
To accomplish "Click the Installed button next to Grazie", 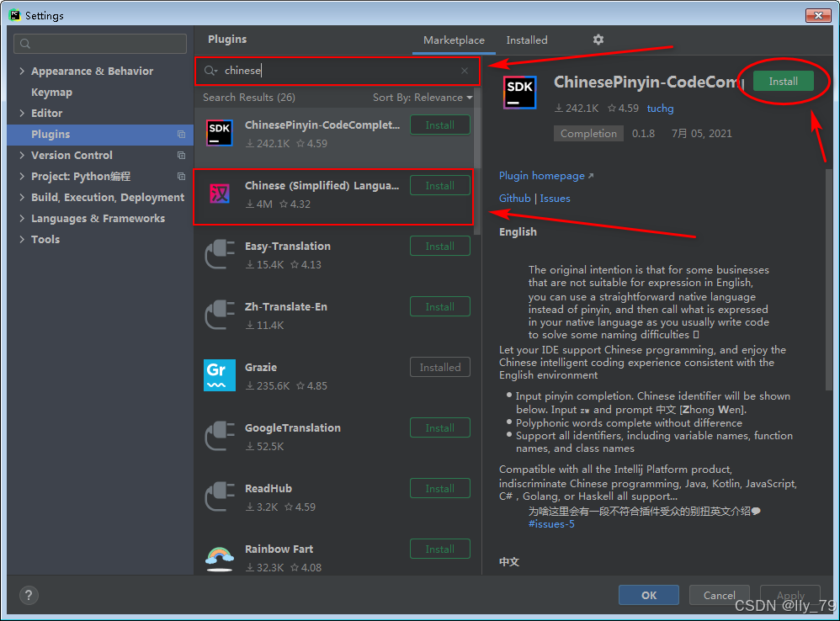I will pos(440,367).
